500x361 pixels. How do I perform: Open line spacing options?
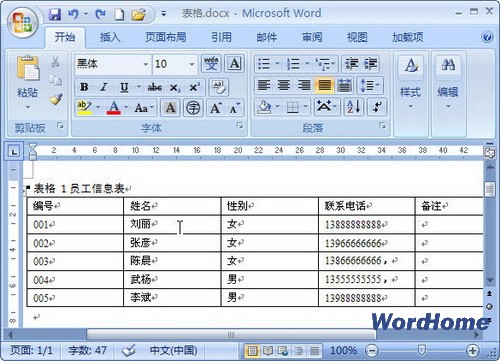[370, 85]
